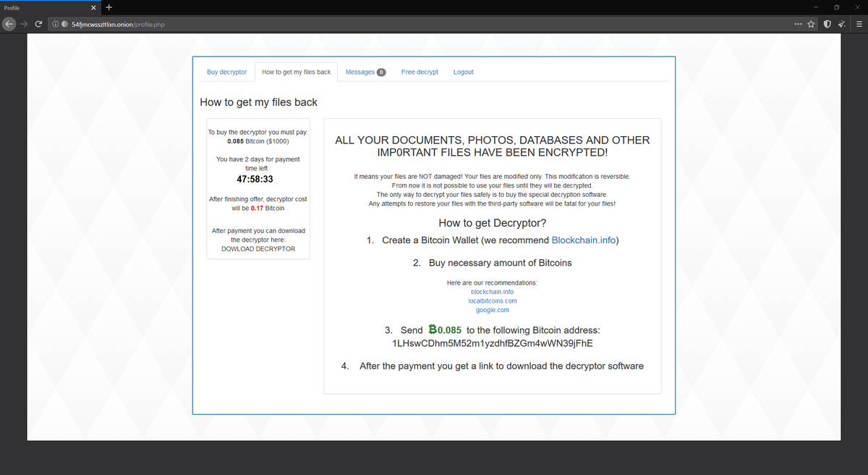This screenshot has width=868, height=475.
Task: Click the localbitcoins.com recommendation link
Action: (492, 300)
